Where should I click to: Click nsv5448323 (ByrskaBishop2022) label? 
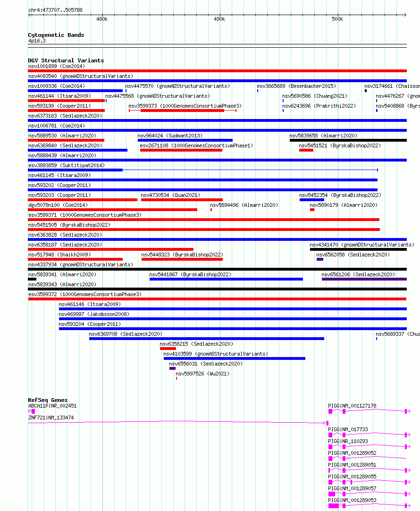coord(182,255)
